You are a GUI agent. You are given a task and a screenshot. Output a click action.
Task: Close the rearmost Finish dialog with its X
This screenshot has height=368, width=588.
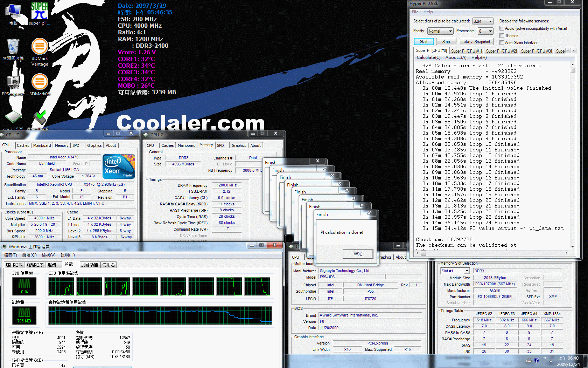[x=317, y=161]
